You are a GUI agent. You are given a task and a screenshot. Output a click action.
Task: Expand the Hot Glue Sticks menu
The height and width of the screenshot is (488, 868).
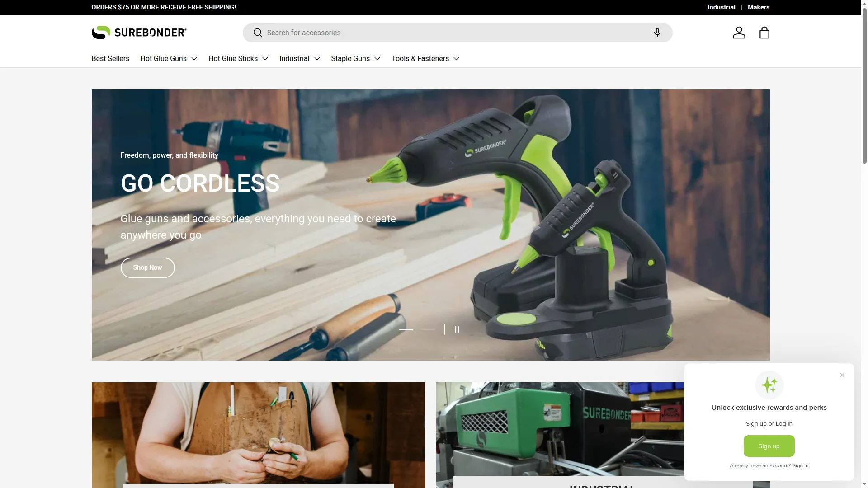coord(238,59)
